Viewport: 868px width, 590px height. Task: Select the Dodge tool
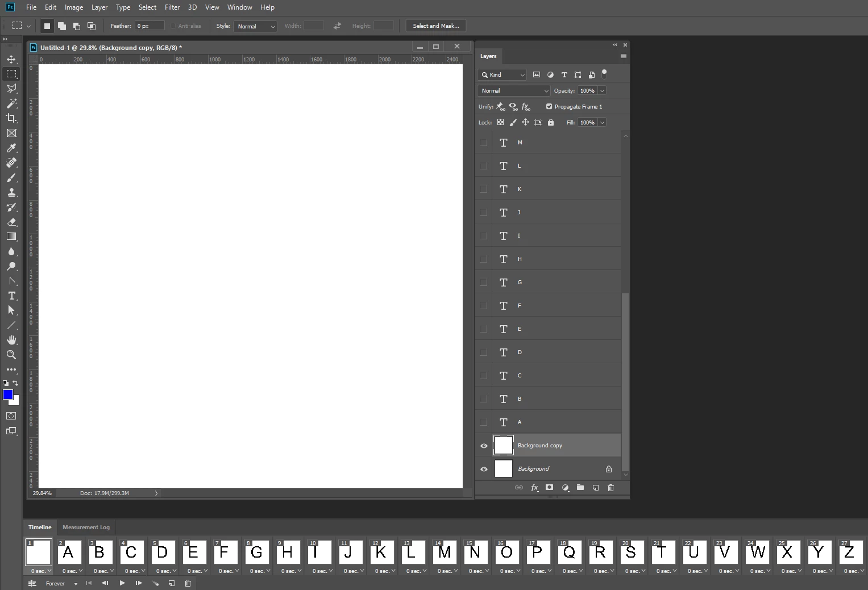click(x=11, y=266)
